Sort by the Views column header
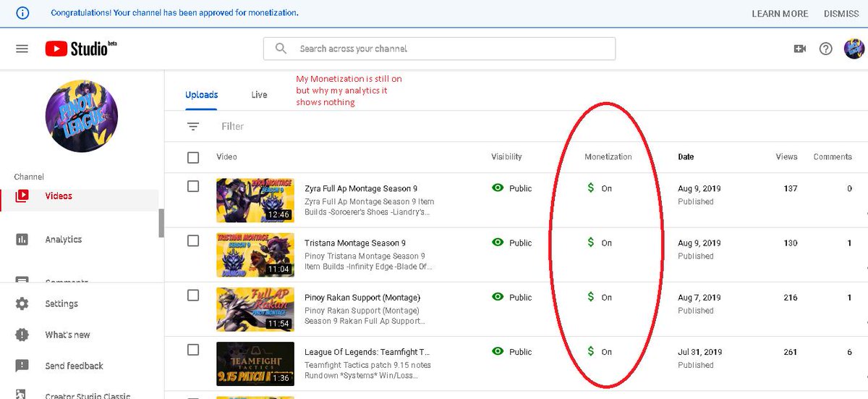Screen dimensions: 868x399 coord(786,156)
